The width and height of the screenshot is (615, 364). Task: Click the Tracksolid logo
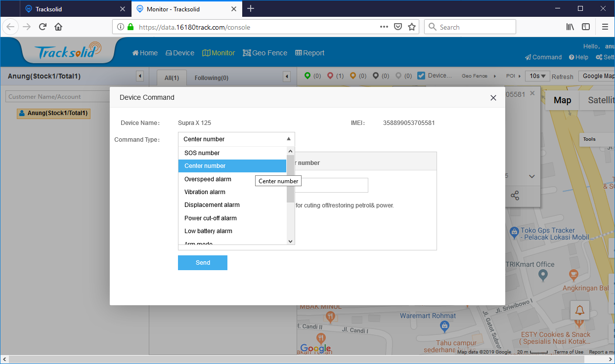click(68, 52)
